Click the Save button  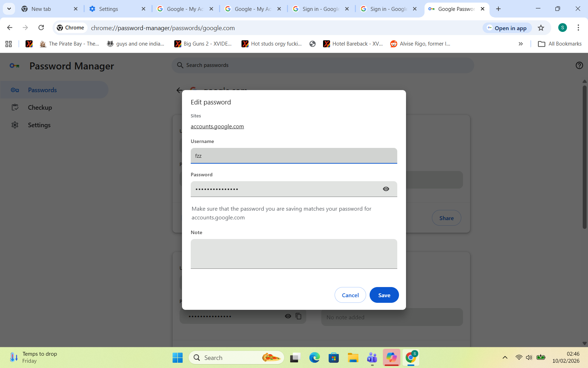tap(384, 295)
